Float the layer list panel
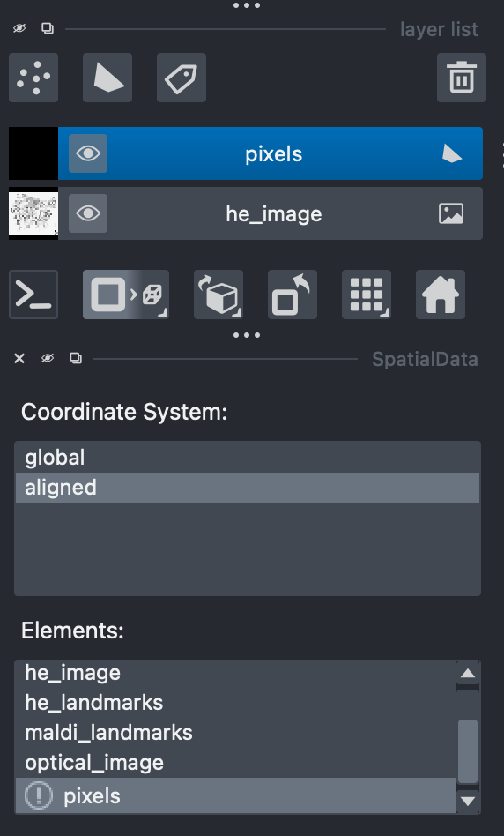 [x=48, y=28]
